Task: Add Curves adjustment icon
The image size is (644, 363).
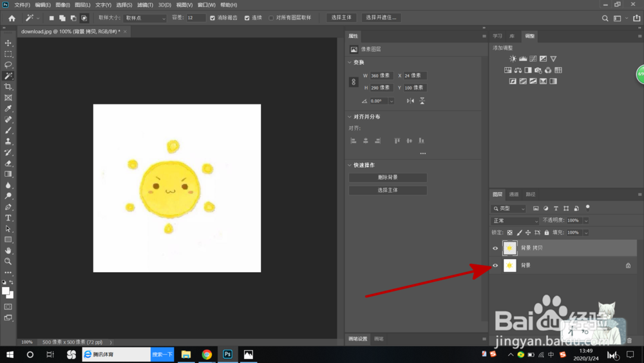Action: pyautogui.click(x=533, y=59)
